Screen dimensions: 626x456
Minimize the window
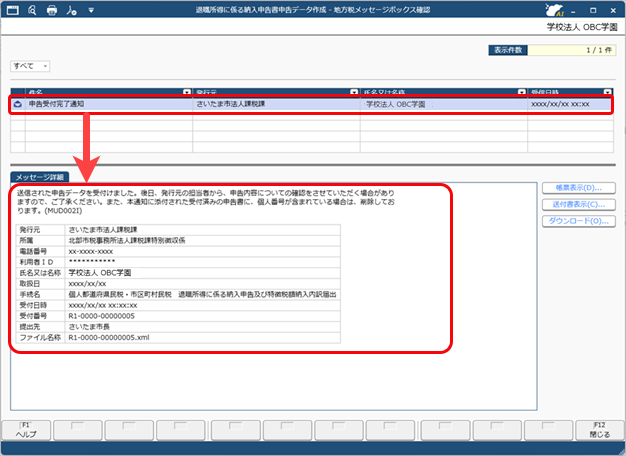(x=573, y=11)
